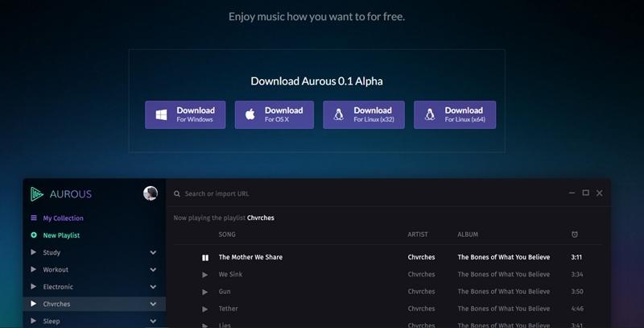644x328 pixels.
Task: Select the Chvrches playlist label
Action: click(x=56, y=304)
